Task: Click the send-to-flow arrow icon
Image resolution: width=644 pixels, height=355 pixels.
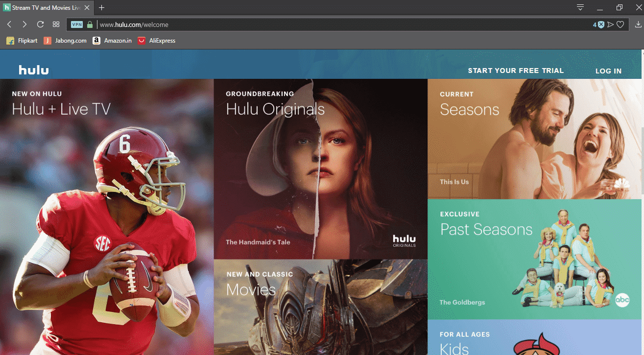Action: 610,24
